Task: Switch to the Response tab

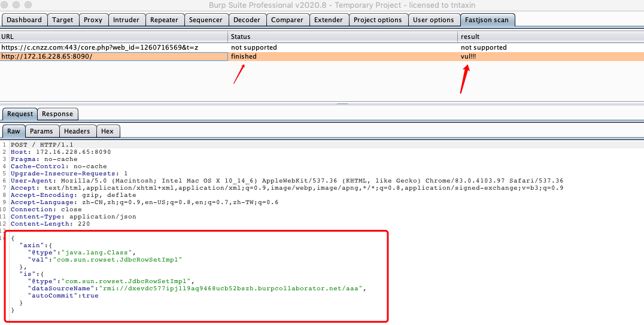Action: (57, 114)
